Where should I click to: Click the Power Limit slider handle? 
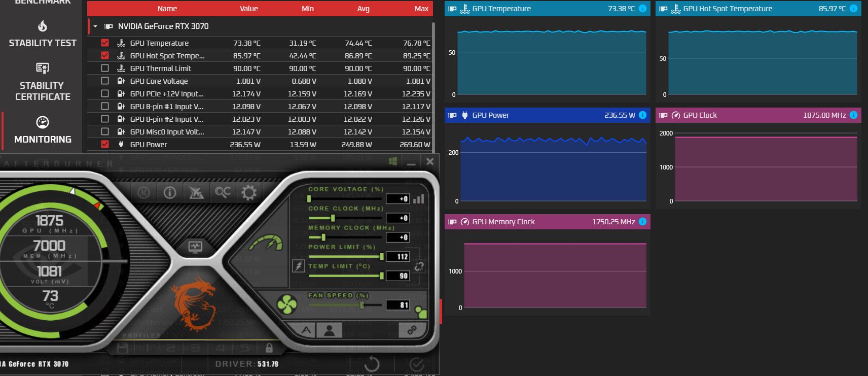381,257
